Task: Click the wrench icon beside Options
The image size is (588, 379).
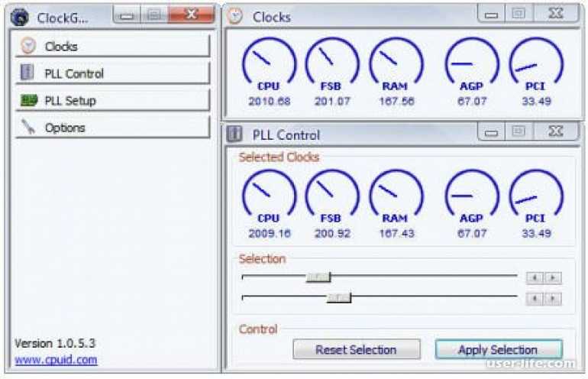Action: coord(28,127)
